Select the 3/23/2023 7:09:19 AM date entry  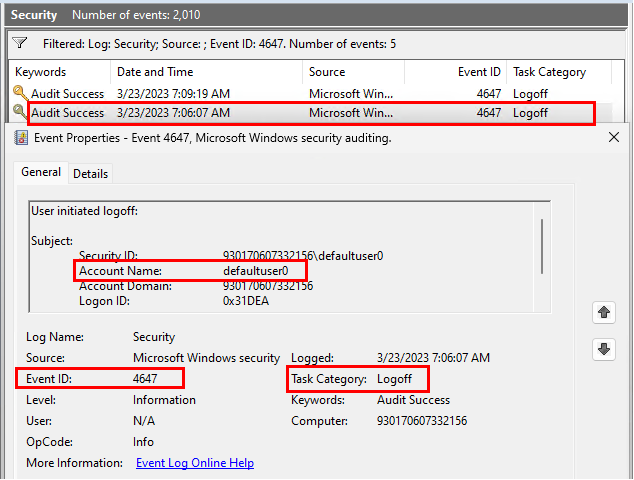[x=173, y=92]
